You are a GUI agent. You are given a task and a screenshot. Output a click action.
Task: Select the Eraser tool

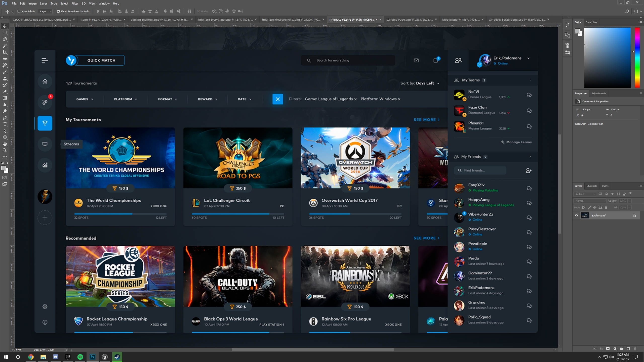coord(5,92)
